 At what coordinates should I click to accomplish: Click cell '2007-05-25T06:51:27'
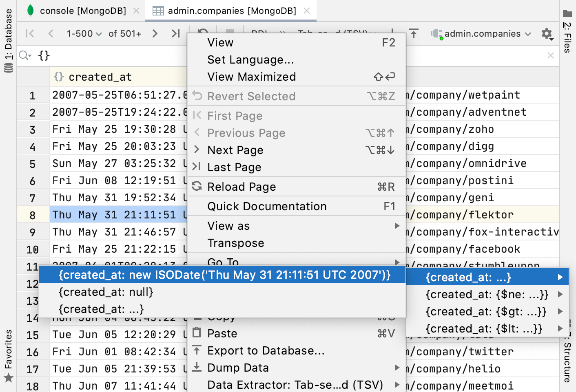[x=118, y=95]
